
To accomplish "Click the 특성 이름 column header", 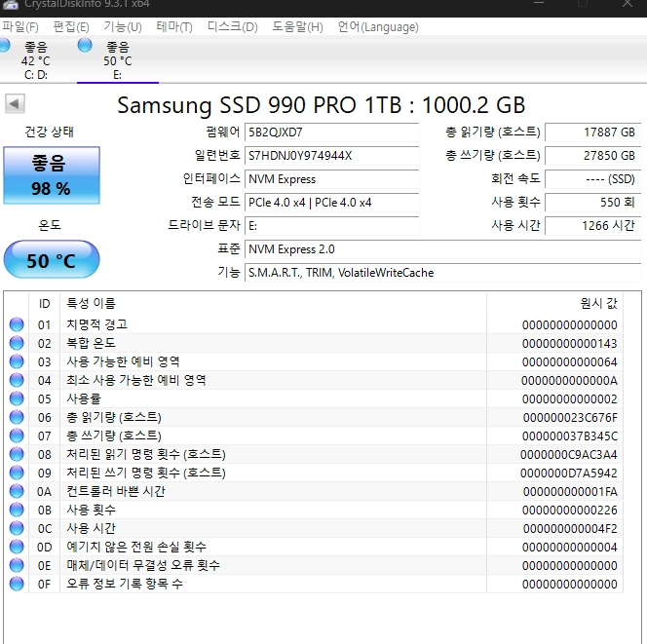I will coord(273,304).
